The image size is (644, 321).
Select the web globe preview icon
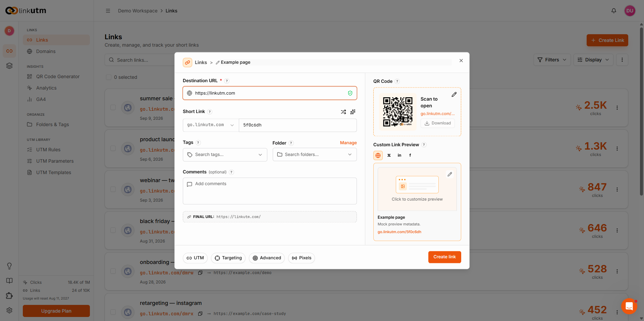click(378, 155)
